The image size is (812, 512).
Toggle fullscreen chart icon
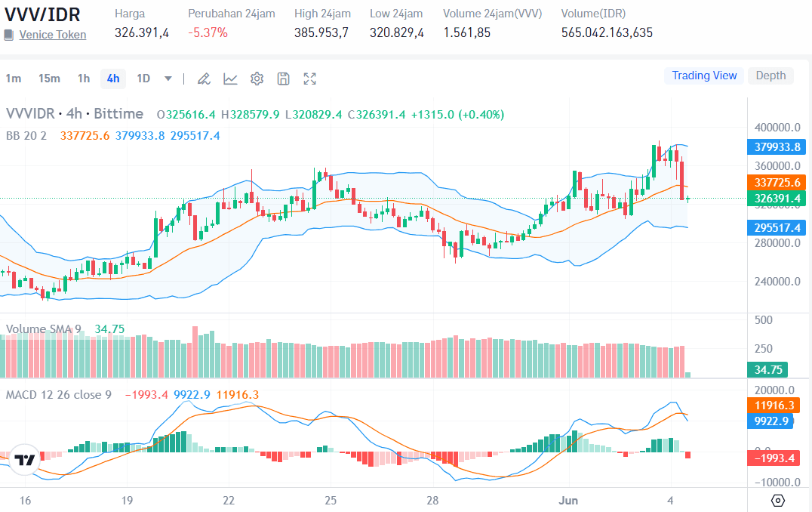coord(309,79)
